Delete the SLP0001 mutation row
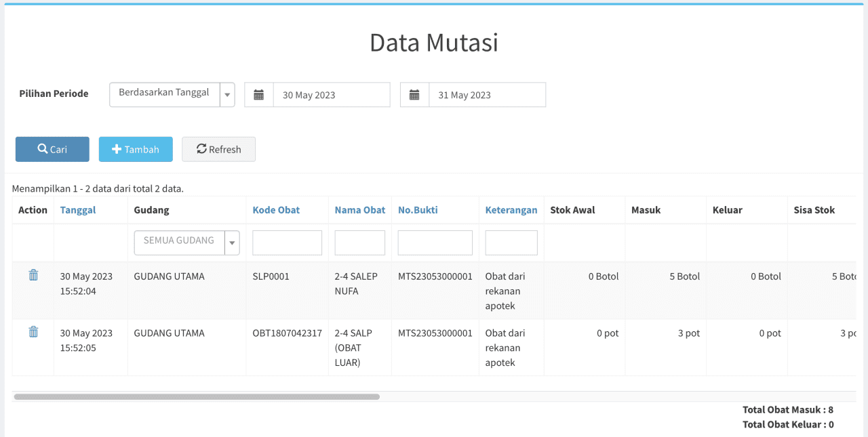Viewport: 868px width, 437px height. [33, 275]
